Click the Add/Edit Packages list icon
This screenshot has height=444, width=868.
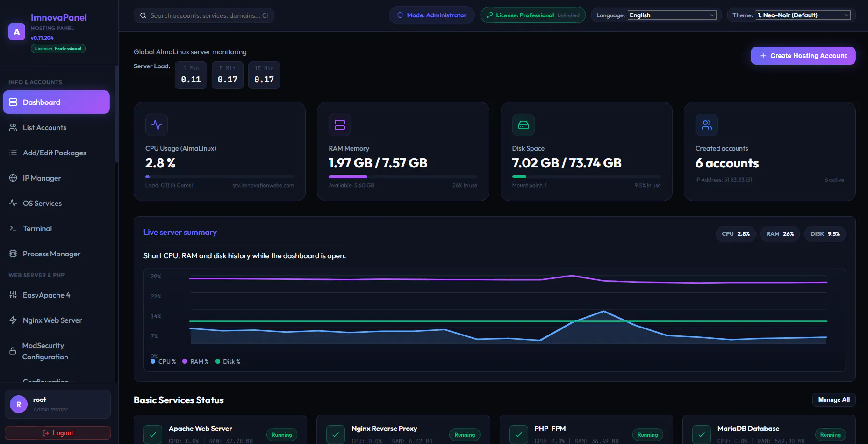(13, 153)
